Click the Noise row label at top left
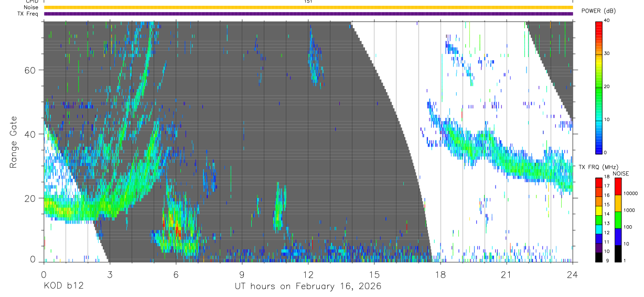This screenshot has height=297, width=644. [31, 7]
